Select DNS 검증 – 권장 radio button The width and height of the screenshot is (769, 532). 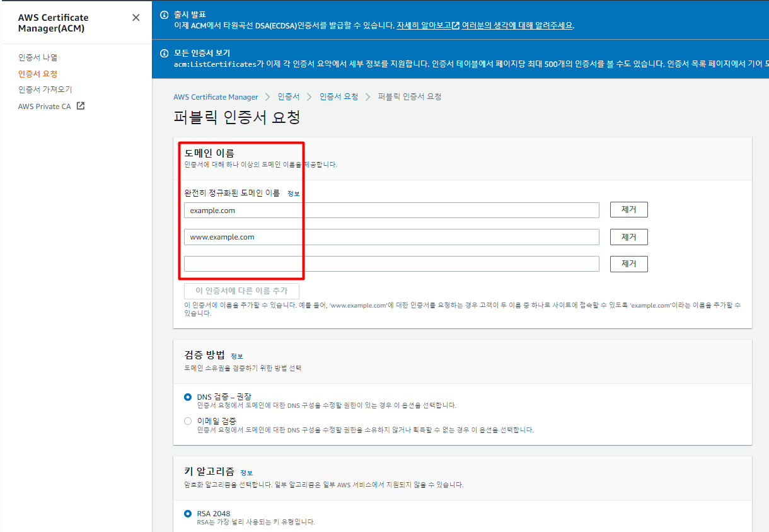click(x=188, y=397)
